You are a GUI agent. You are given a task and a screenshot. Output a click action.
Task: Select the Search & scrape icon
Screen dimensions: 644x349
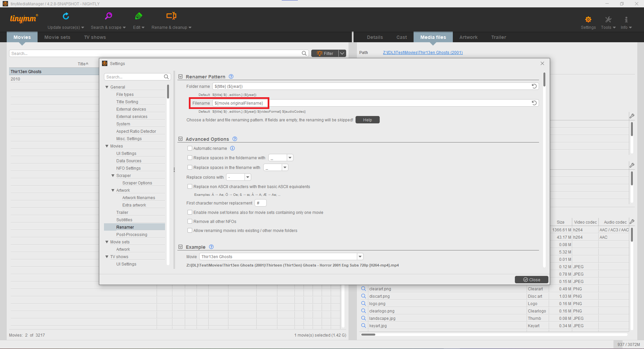pyautogui.click(x=108, y=15)
